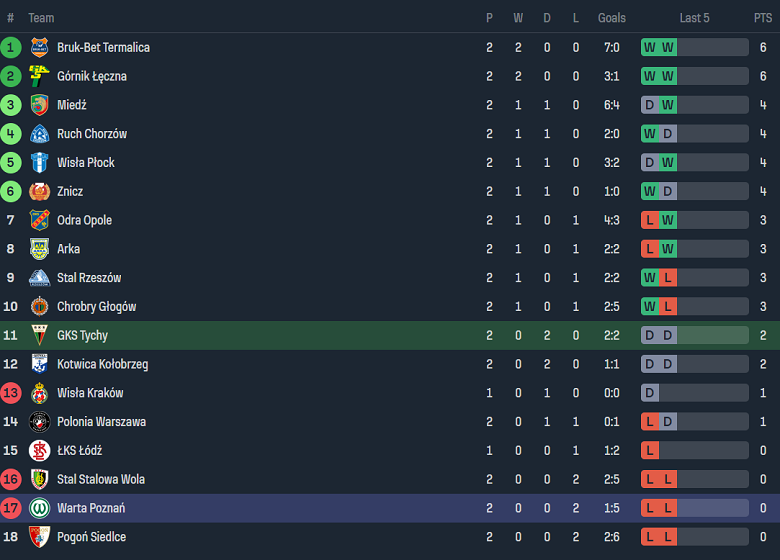Viewport: 780px width, 560px height.
Task: Click the Górnik Łęczna team logo
Action: [39, 76]
